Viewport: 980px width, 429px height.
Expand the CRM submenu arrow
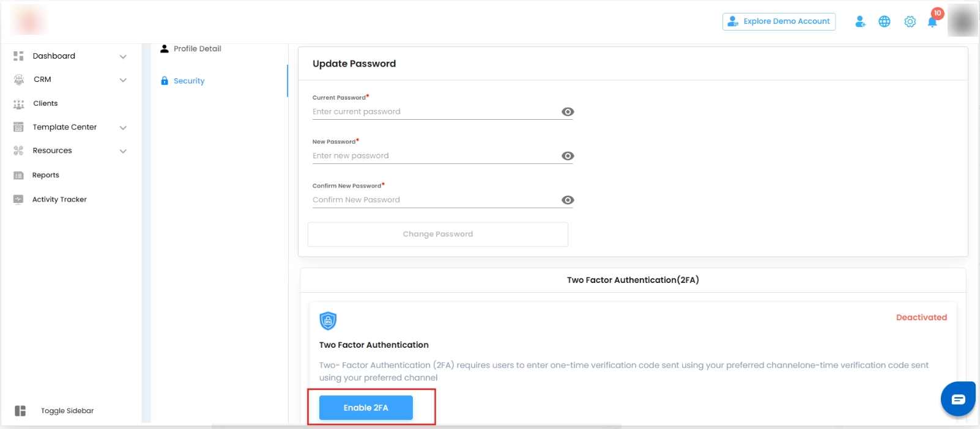123,80
